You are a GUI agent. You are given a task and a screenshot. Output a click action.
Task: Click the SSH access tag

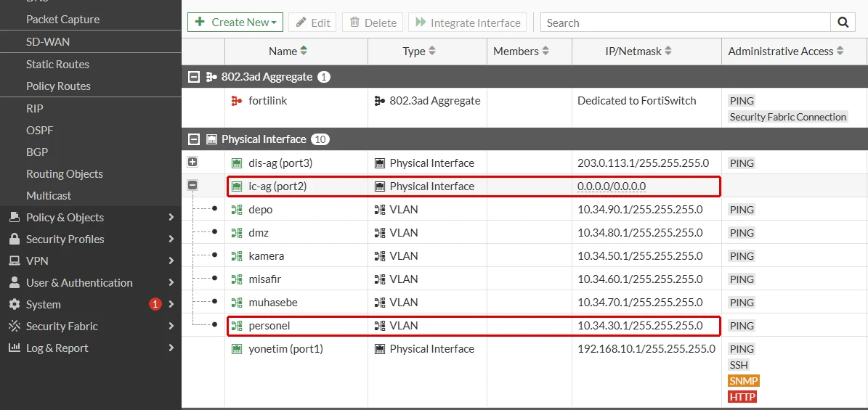pyautogui.click(x=739, y=365)
